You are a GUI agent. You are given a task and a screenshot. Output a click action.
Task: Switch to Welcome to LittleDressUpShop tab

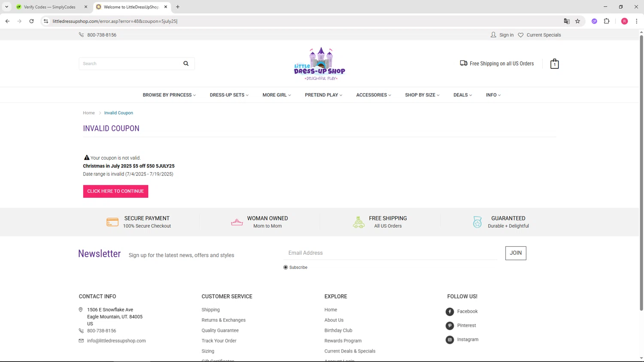coord(131,7)
